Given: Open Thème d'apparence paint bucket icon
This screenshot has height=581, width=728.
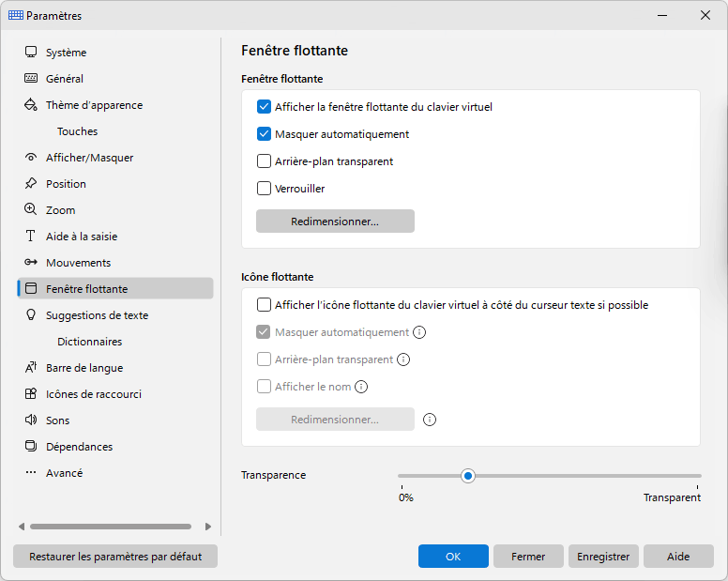Looking at the screenshot, I should coord(31,104).
